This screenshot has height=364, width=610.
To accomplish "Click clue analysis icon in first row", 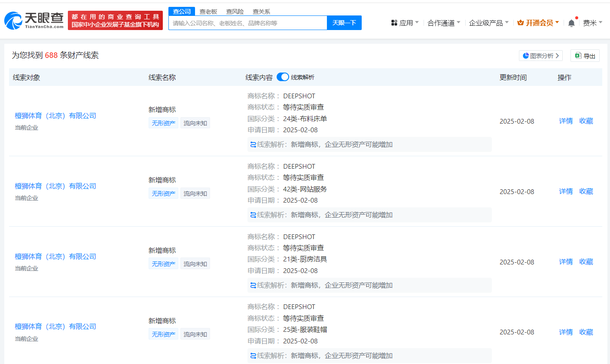I will [x=253, y=145].
